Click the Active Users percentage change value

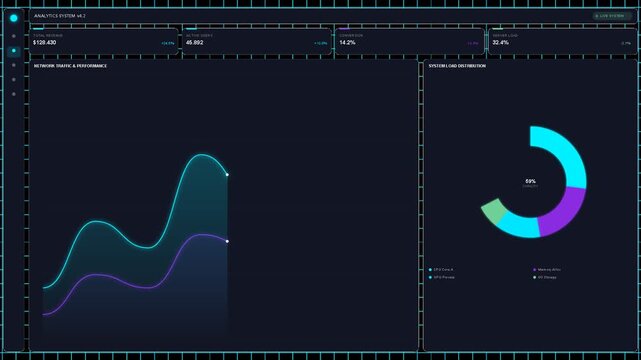coord(320,43)
